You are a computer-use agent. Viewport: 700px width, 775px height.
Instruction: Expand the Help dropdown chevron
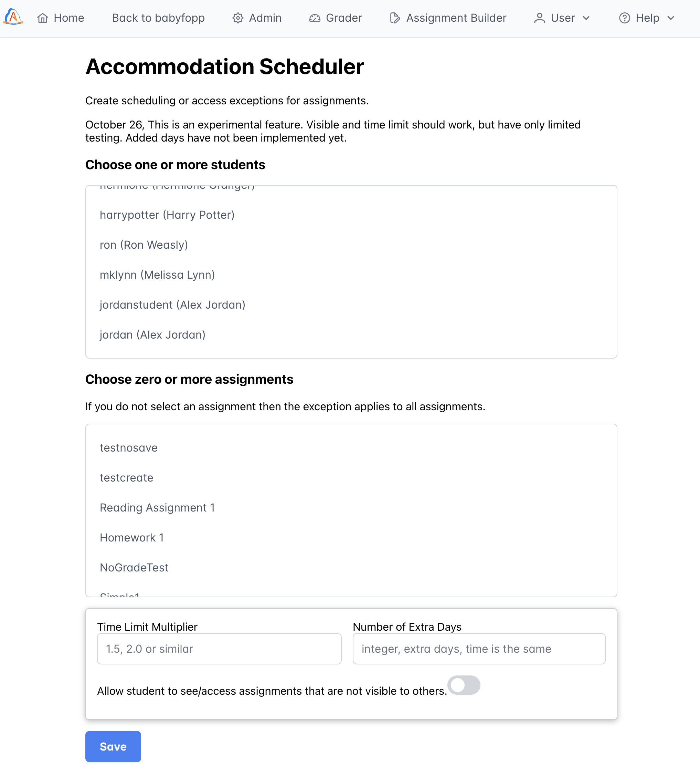click(671, 18)
